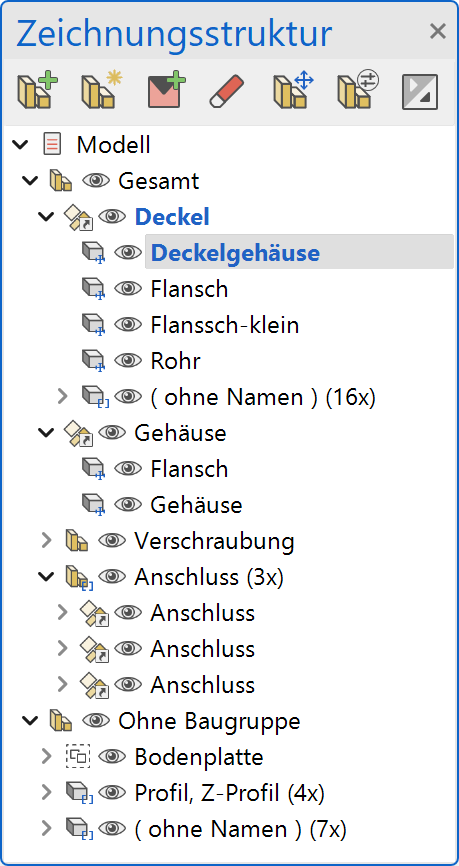Select the eraser tool in toolbar
Viewport: 459px width, 866px height.
[x=226, y=92]
